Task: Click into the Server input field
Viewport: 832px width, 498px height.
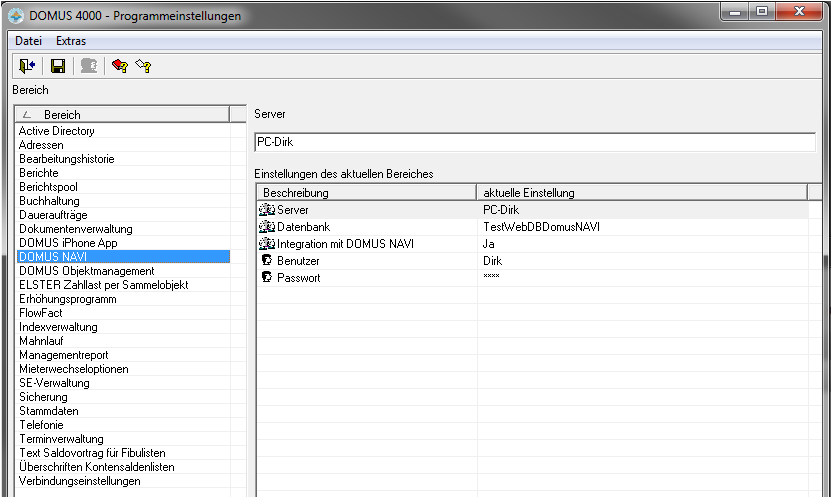Action: point(535,142)
